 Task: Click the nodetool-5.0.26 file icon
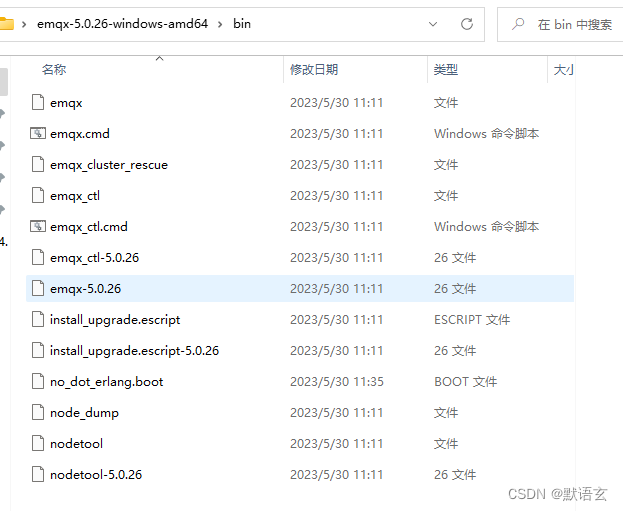click(38, 474)
